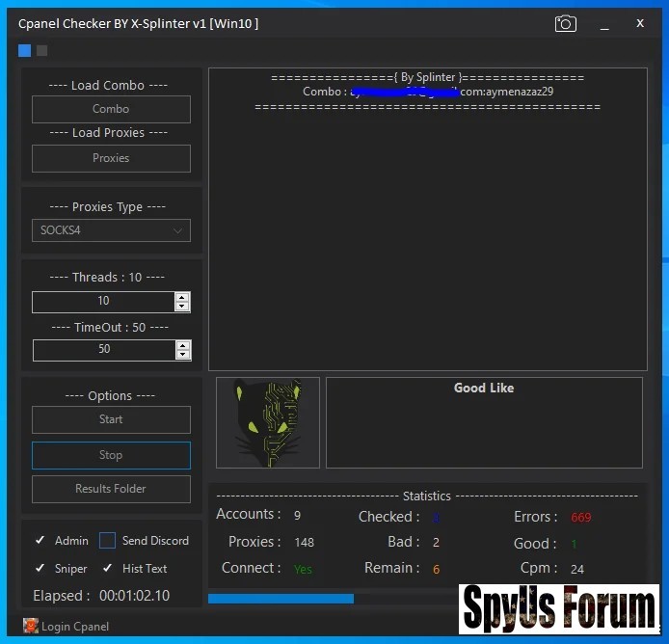The image size is (669, 644).
Task: Increase the Threads value with the up arrow
Action: (x=182, y=297)
